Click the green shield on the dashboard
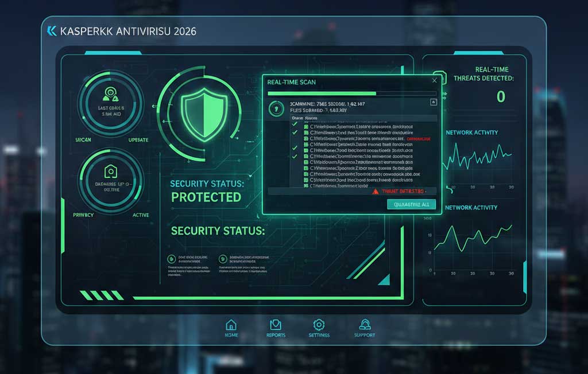588x374 pixels. tap(205, 115)
